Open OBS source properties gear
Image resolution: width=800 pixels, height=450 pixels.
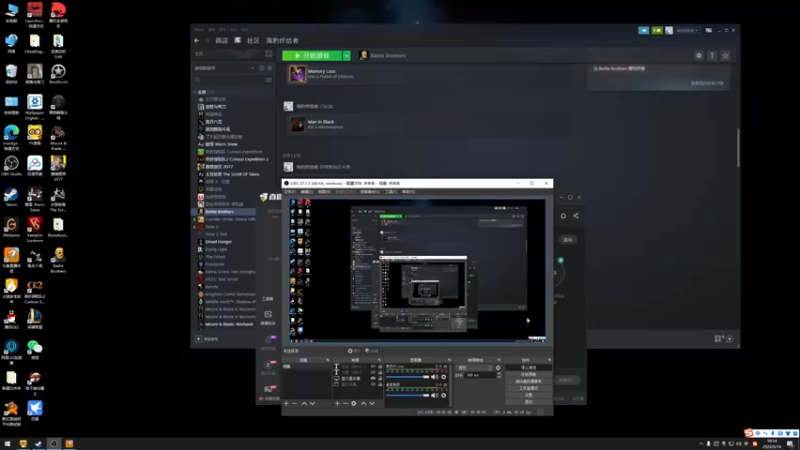[354, 403]
